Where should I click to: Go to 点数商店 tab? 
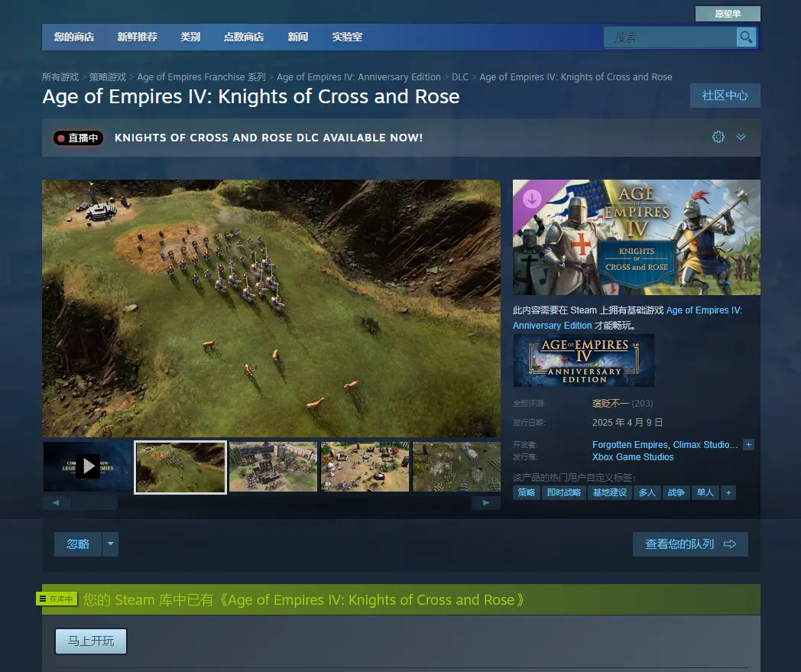pos(244,37)
